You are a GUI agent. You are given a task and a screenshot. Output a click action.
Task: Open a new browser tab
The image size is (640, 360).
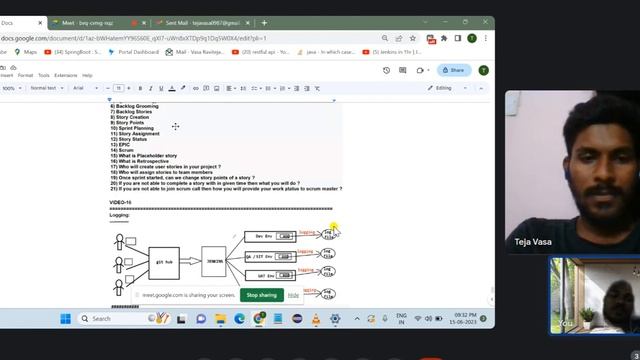[264, 23]
